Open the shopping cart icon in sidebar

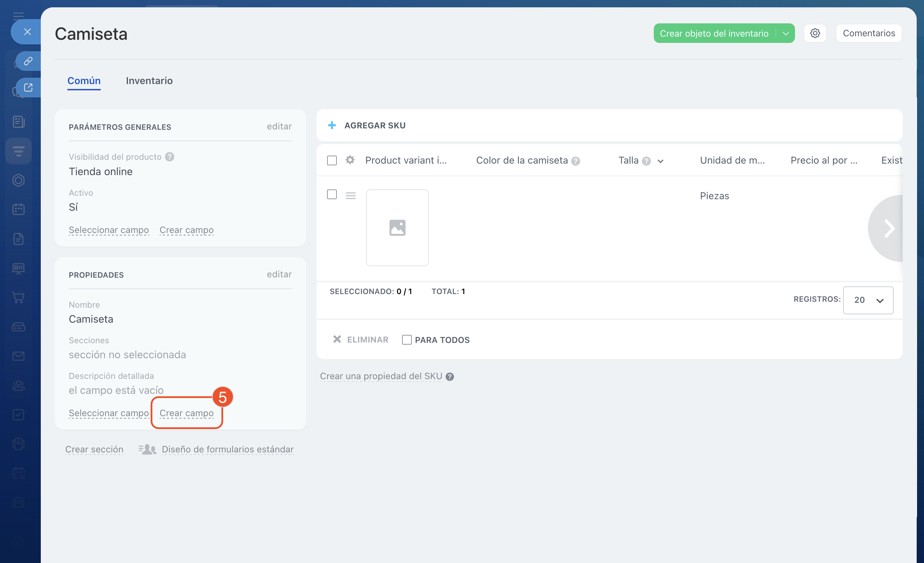click(x=18, y=298)
